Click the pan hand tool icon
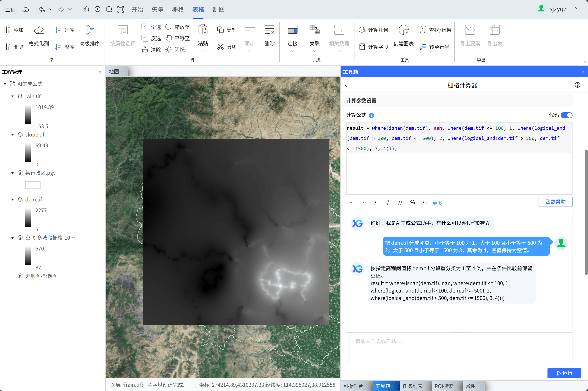This screenshot has height=391, width=588. (x=86, y=10)
